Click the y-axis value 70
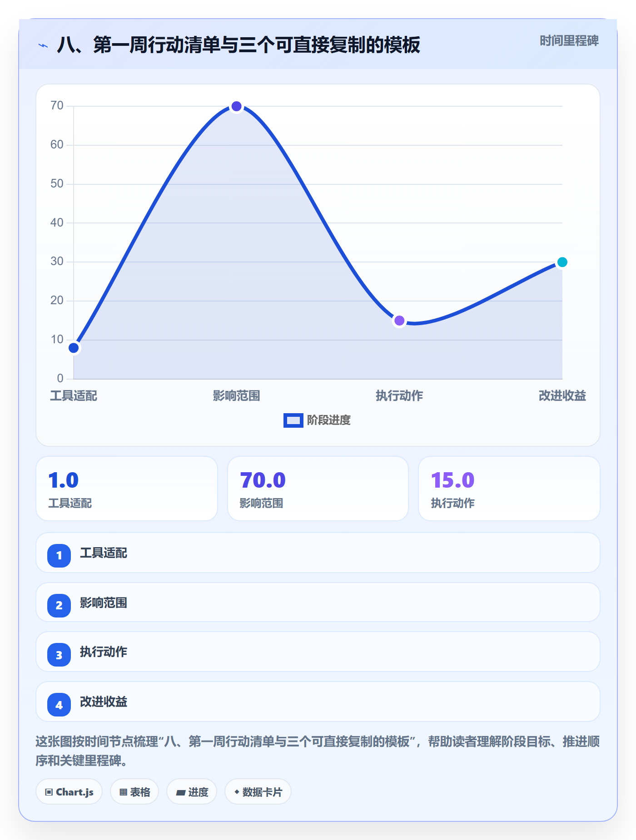The width and height of the screenshot is (636, 840). click(57, 106)
